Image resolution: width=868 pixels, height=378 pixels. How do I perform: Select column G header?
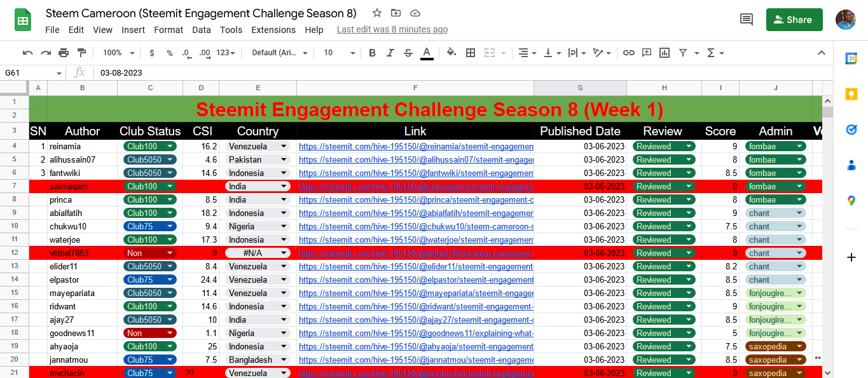(580, 88)
